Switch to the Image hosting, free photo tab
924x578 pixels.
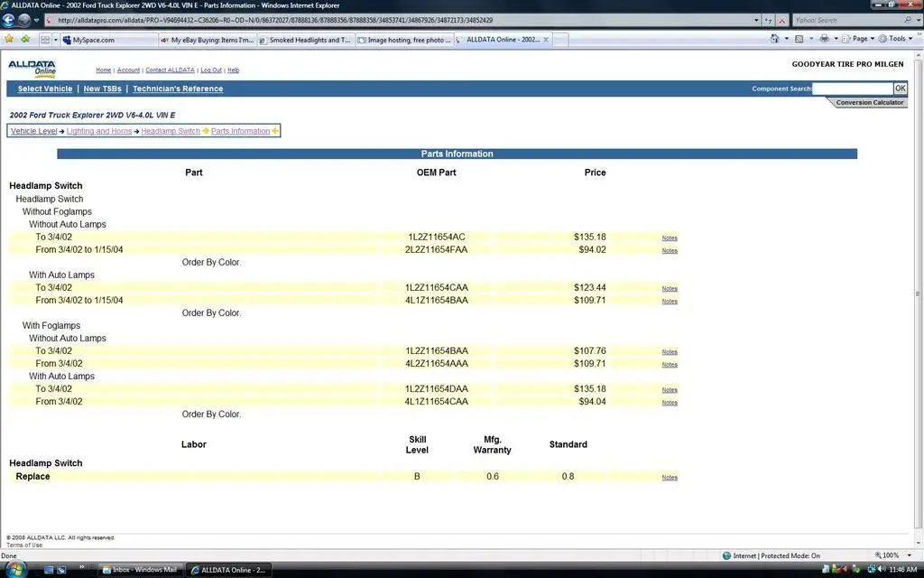[x=405, y=40]
